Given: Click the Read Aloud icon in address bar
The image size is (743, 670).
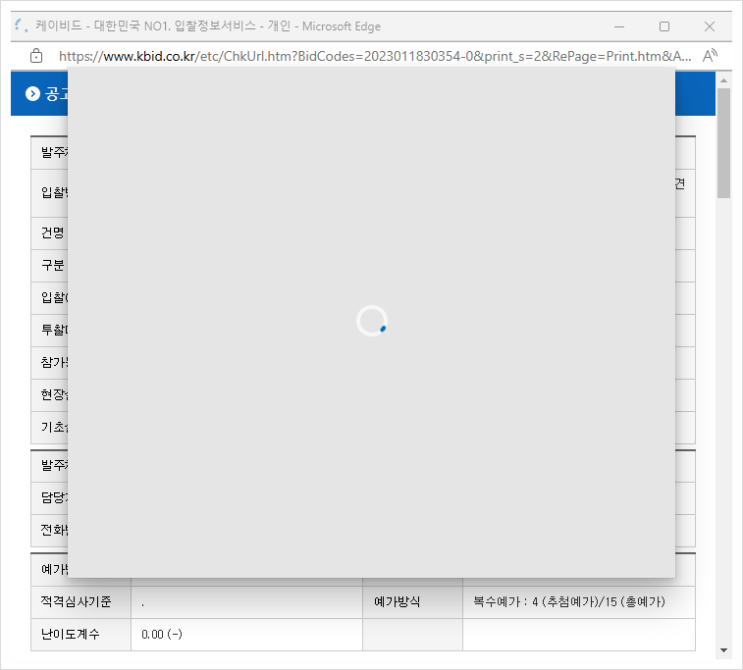Looking at the screenshot, I should coord(710,56).
